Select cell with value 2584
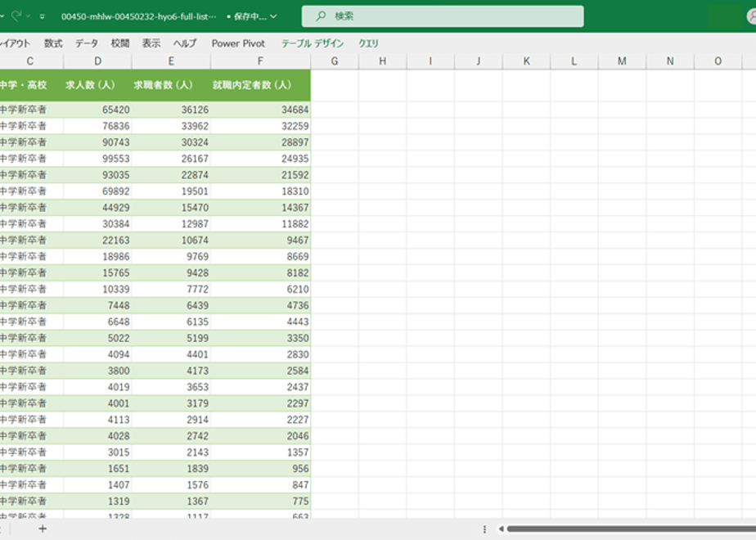 [x=260, y=371]
